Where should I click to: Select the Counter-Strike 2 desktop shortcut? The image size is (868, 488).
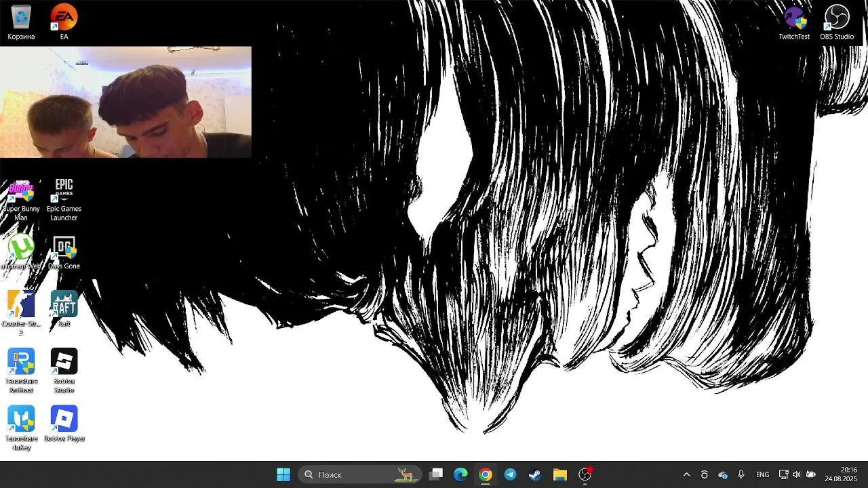click(21, 314)
